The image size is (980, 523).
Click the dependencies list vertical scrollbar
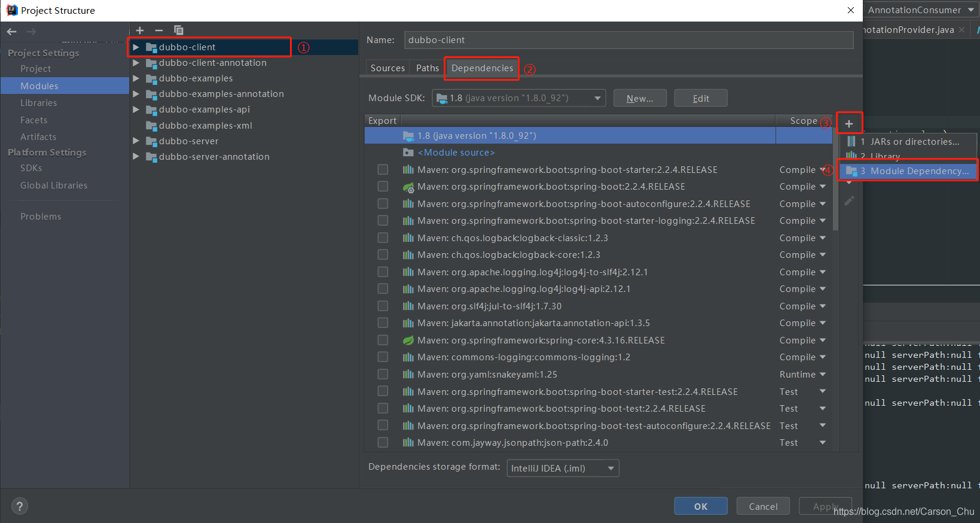coord(836,179)
